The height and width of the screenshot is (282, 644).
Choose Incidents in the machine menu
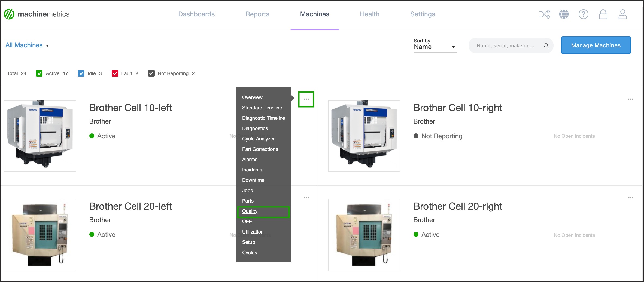pyautogui.click(x=252, y=170)
